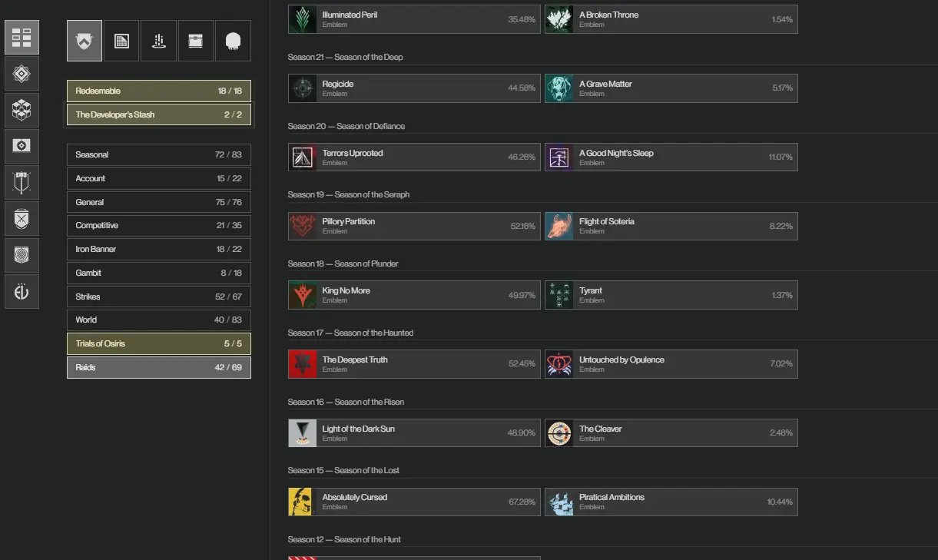Switch to the emblems shield tab
Viewport: 938px width, 560px height.
[85, 41]
